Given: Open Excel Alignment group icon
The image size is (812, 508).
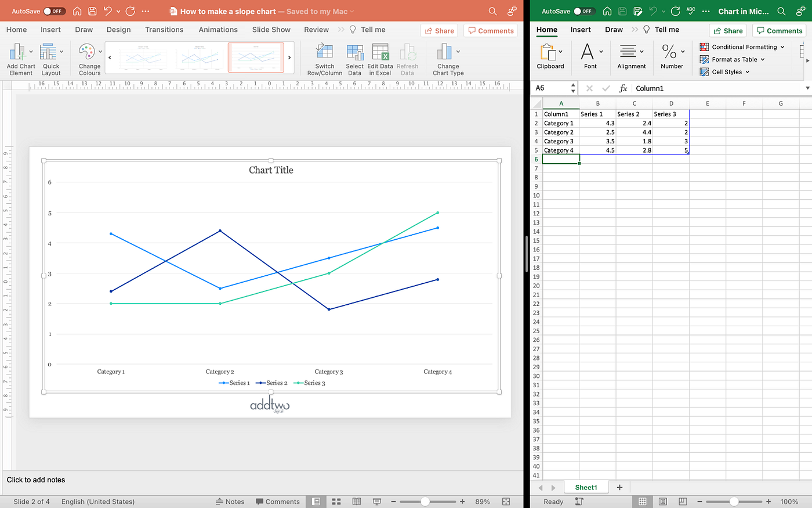Looking at the screenshot, I should (x=628, y=52).
